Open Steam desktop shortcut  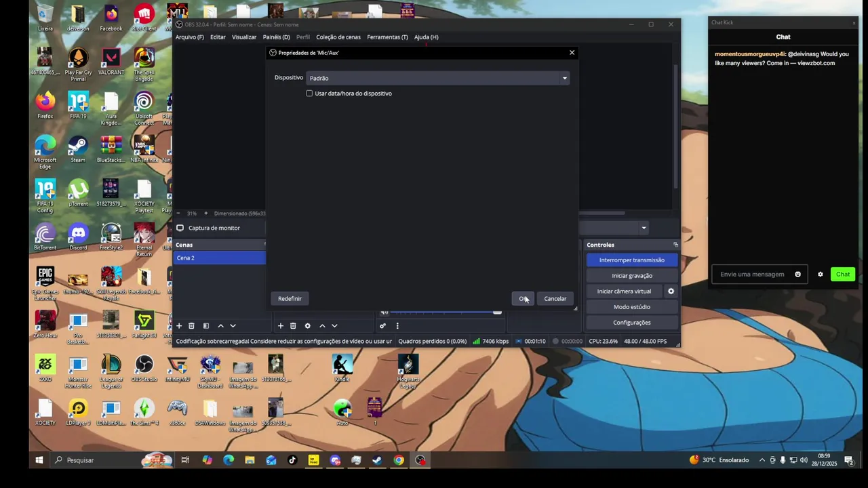78,150
